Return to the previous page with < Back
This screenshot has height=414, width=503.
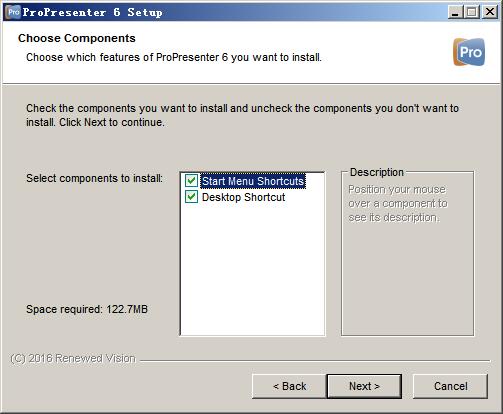(x=289, y=386)
